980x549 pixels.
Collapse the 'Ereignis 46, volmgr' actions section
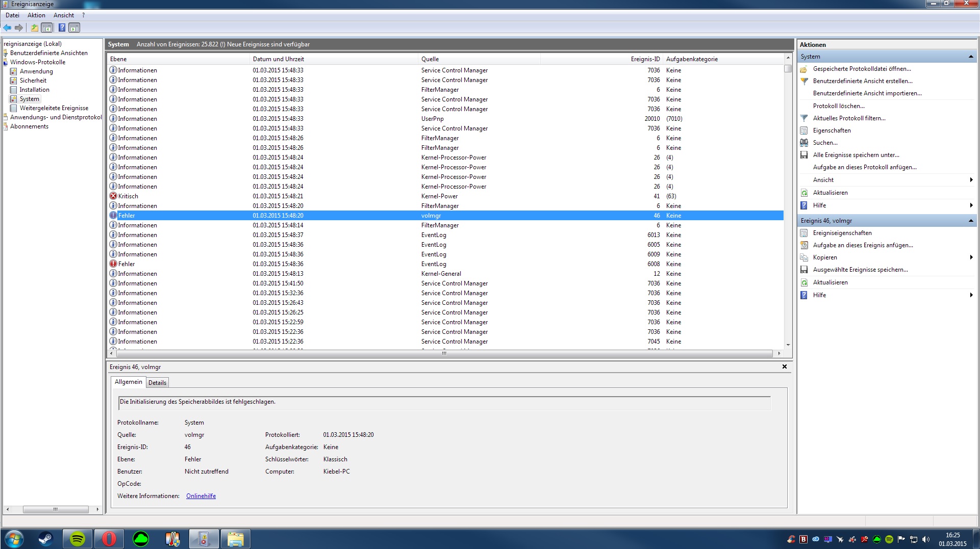click(970, 221)
